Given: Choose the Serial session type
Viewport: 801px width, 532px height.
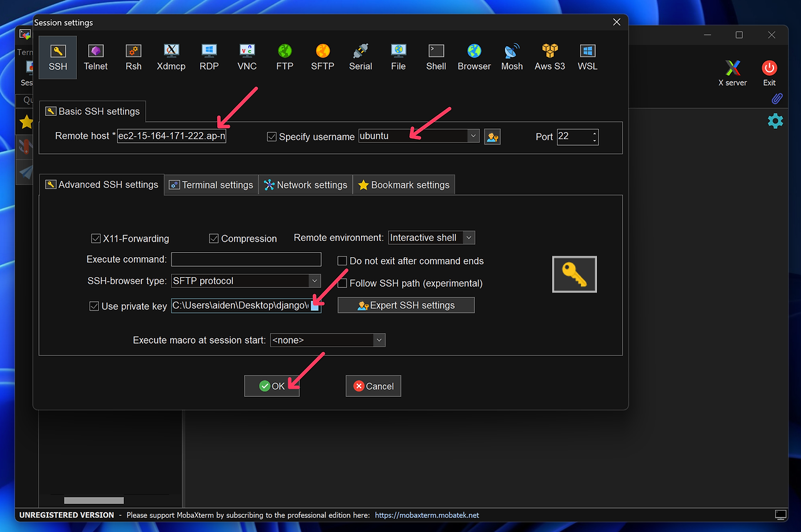Looking at the screenshot, I should click(360, 58).
